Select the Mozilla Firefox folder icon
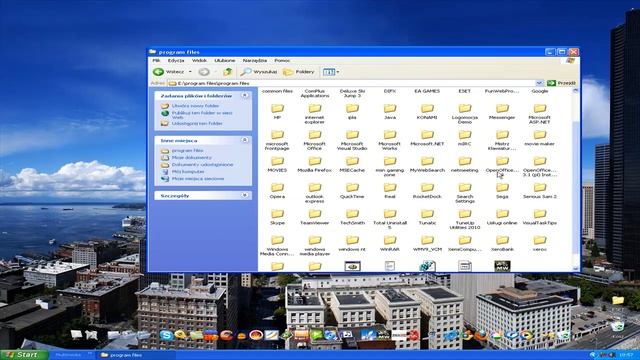Image resolution: width=640 pixels, height=360 pixels. point(315,161)
